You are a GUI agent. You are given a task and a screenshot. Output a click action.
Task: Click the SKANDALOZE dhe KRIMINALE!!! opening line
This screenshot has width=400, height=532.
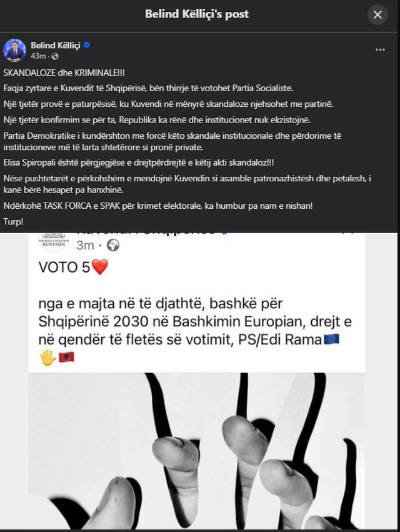click(x=64, y=73)
